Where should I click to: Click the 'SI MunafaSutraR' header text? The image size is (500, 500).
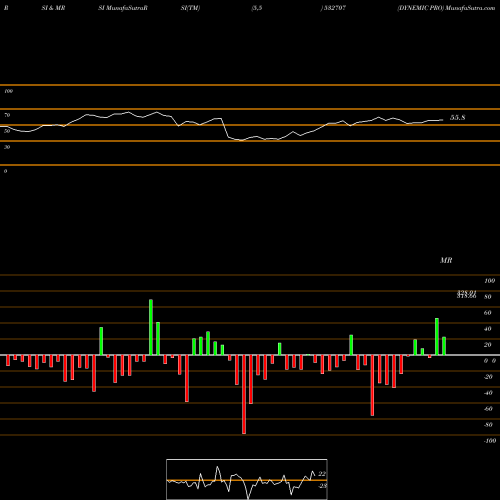pyautogui.click(x=123, y=8)
